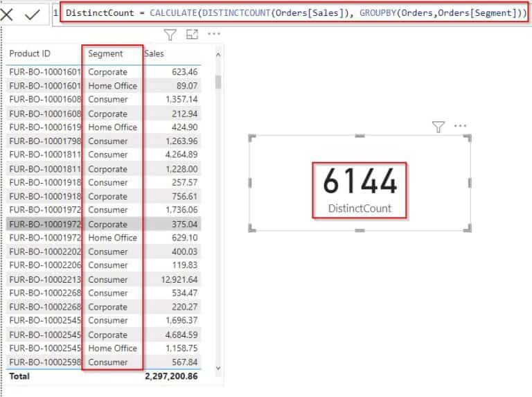Viewport: 532px width, 397px height.
Task: Select Sales cell 1,357.14
Action: pos(181,99)
